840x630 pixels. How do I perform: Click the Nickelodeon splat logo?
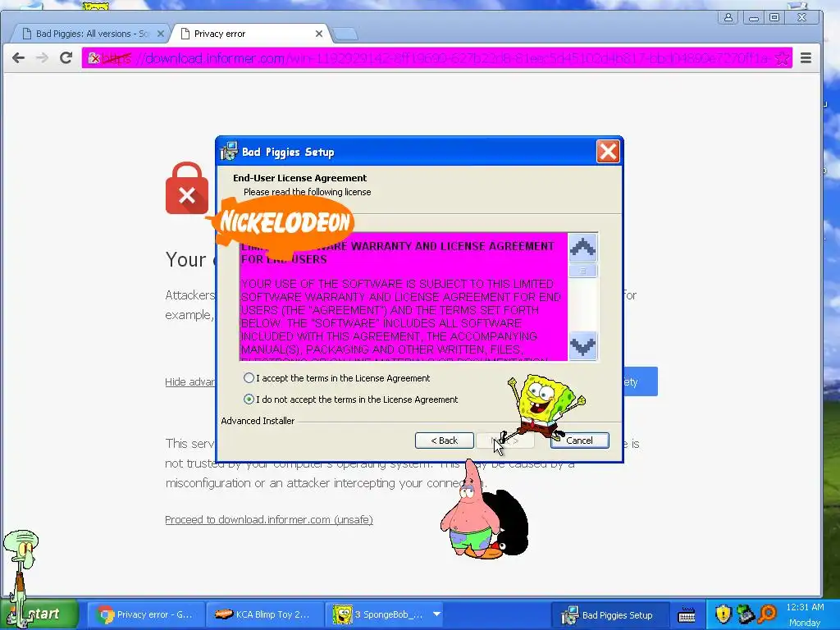(x=284, y=222)
